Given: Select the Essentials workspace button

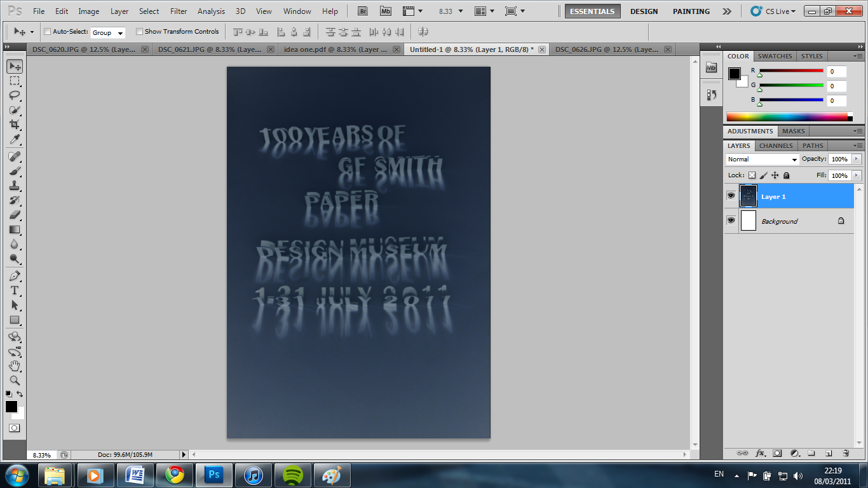Looking at the screenshot, I should [592, 11].
